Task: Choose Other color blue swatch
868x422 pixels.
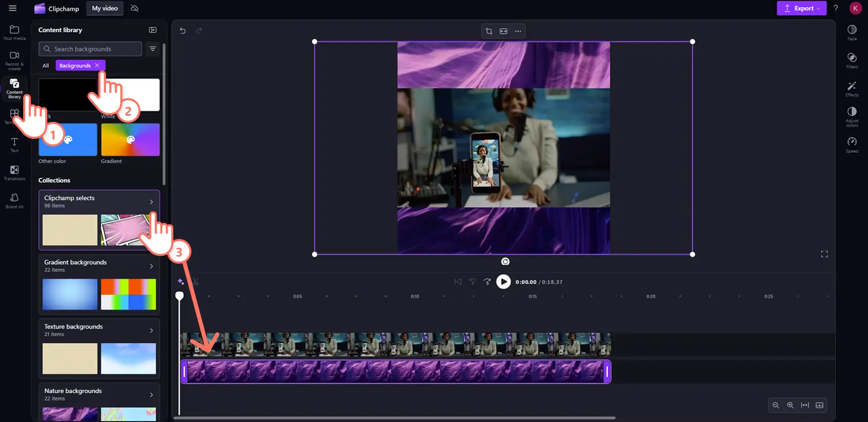Action: (68, 139)
